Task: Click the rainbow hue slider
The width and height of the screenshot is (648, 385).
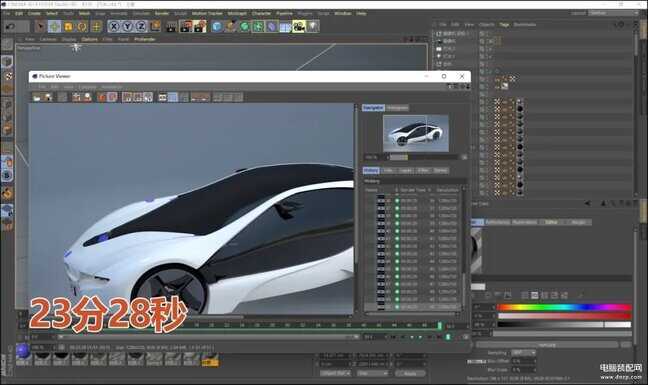Action: click(564, 307)
